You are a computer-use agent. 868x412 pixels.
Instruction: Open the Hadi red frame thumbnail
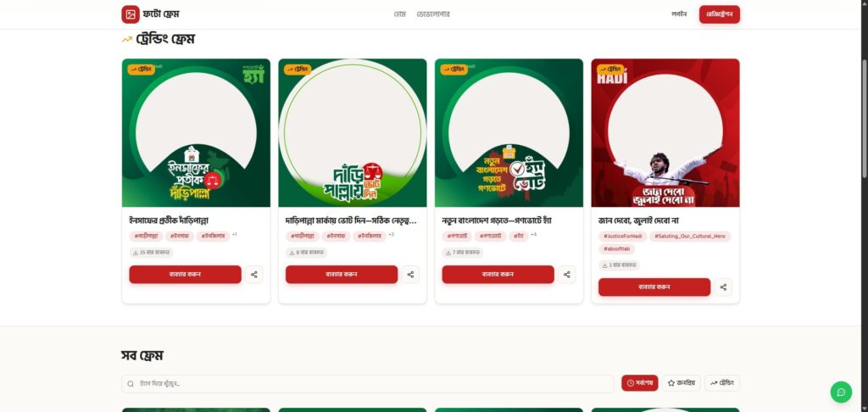point(665,133)
